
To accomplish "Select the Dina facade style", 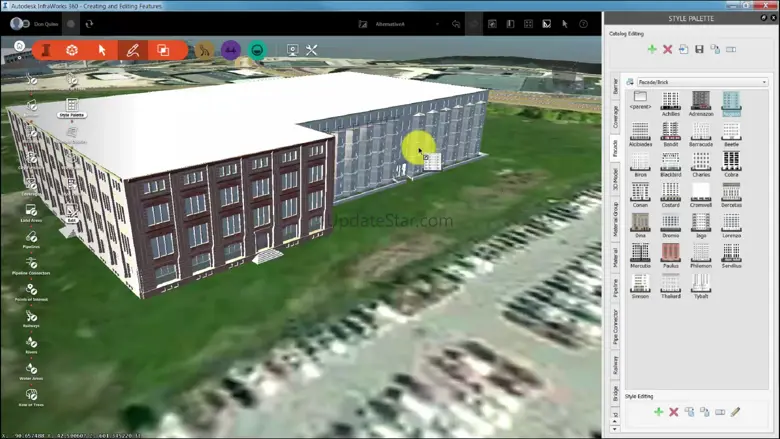I will (640, 225).
